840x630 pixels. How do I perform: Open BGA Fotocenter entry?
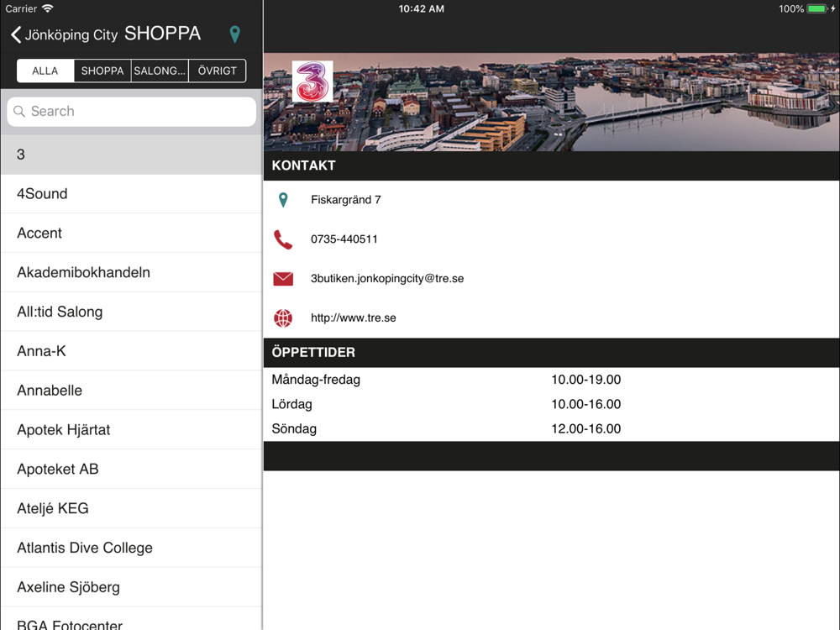pos(131,619)
